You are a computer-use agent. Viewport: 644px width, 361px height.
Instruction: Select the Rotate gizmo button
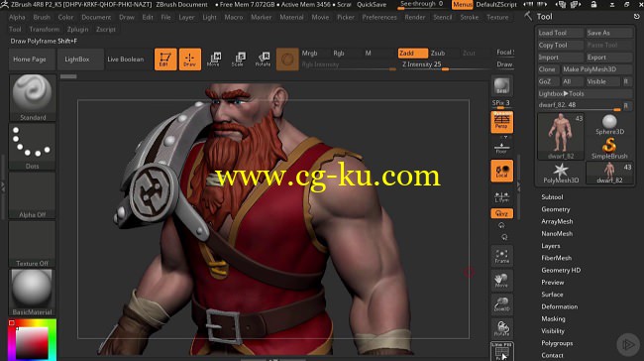(x=263, y=60)
